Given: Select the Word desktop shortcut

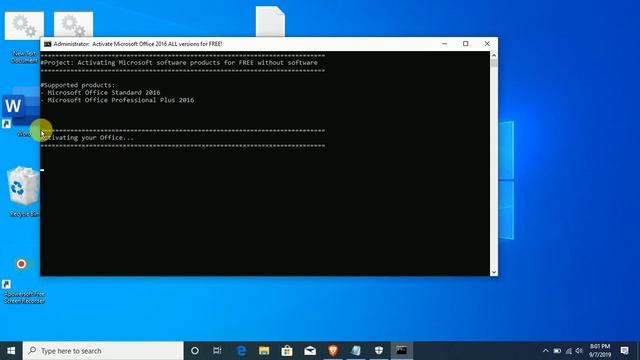Looking at the screenshot, I should point(20,111).
